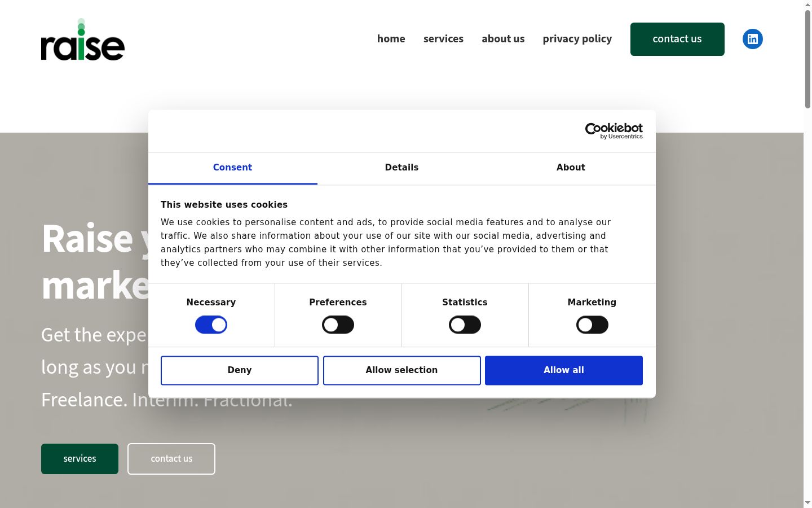This screenshot has height=508, width=812.
Task: Open the Details tab
Action: pos(401,168)
